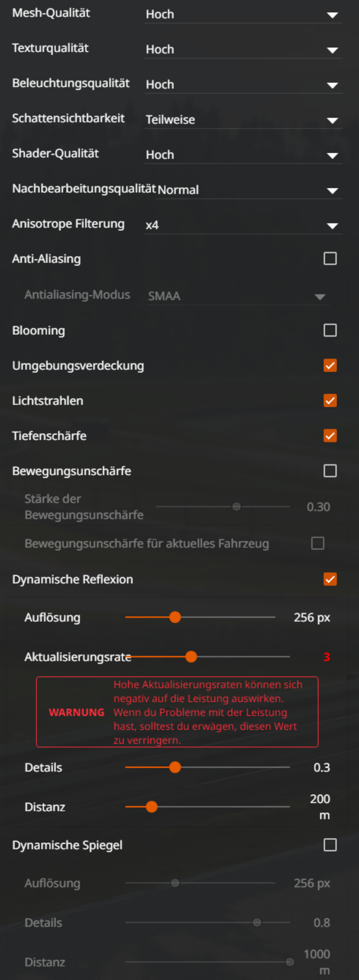
Task: Open Beleuchtungsqualität dropdown menu
Action: click(243, 85)
